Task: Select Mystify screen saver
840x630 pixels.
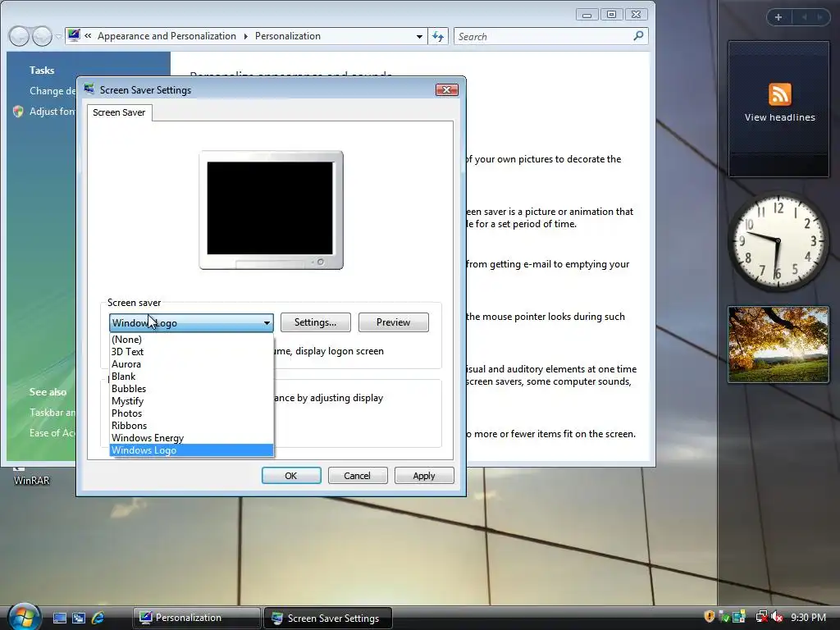Action: pyautogui.click(x=191, y=400)
